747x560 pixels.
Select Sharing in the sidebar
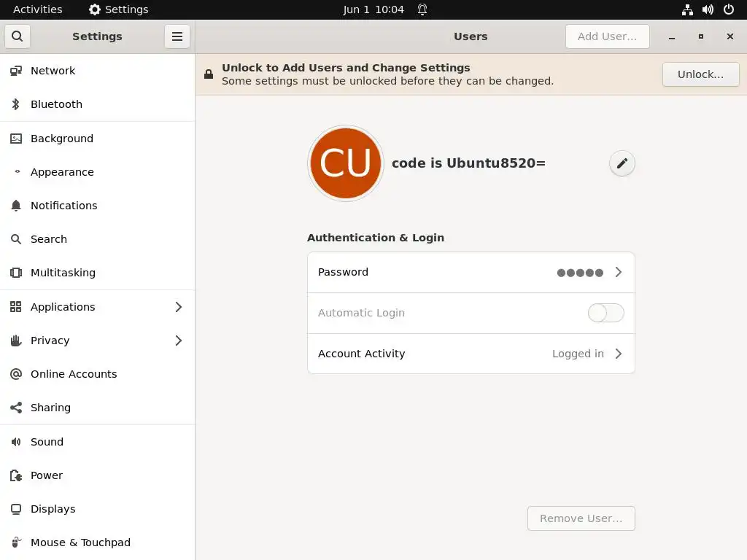click(x=97, y=408)
